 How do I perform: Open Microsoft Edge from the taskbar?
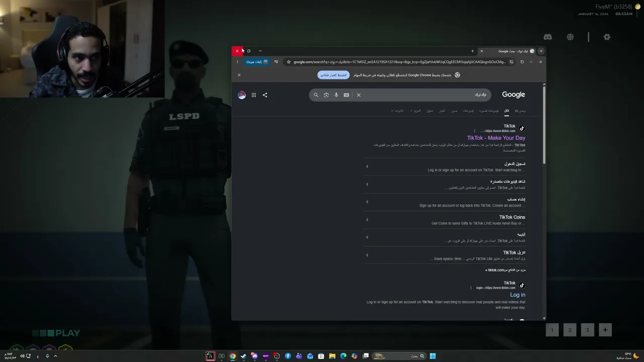tap(343, 356)
